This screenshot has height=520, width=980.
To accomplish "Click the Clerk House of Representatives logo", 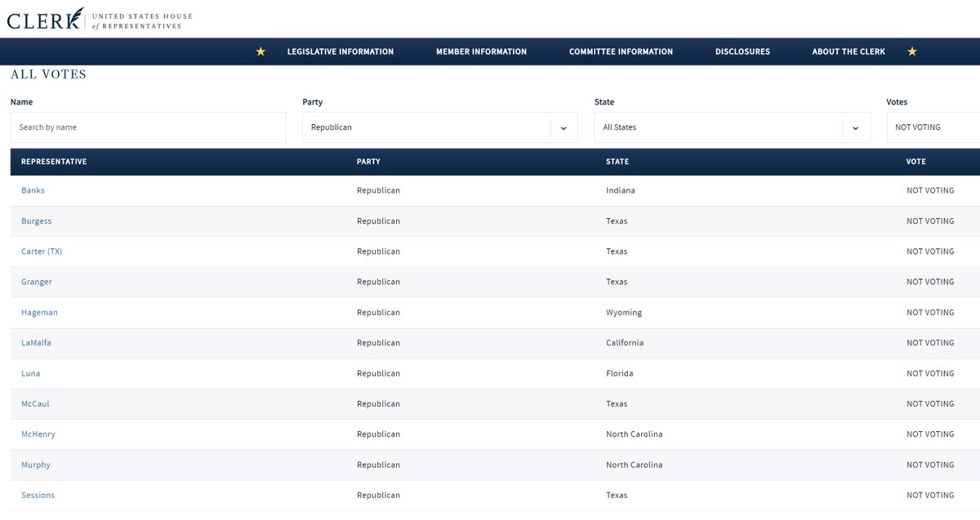I will coord(100,19).
